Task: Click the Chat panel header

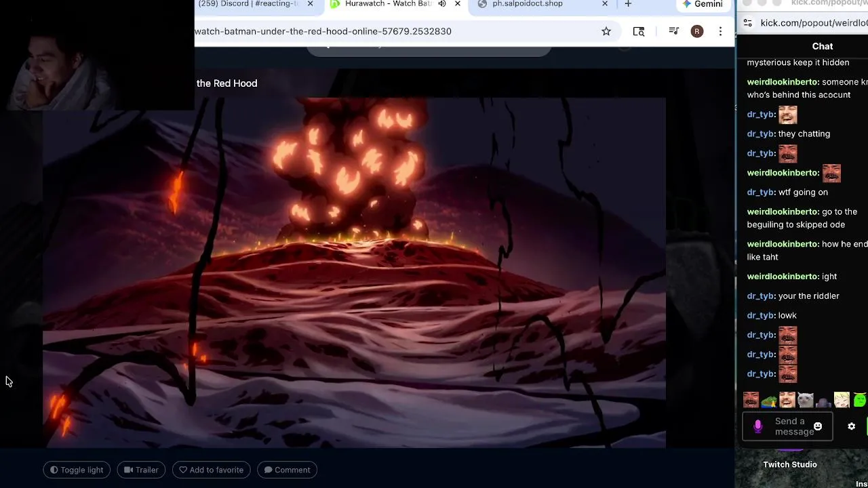Action: tap(823, 46)
